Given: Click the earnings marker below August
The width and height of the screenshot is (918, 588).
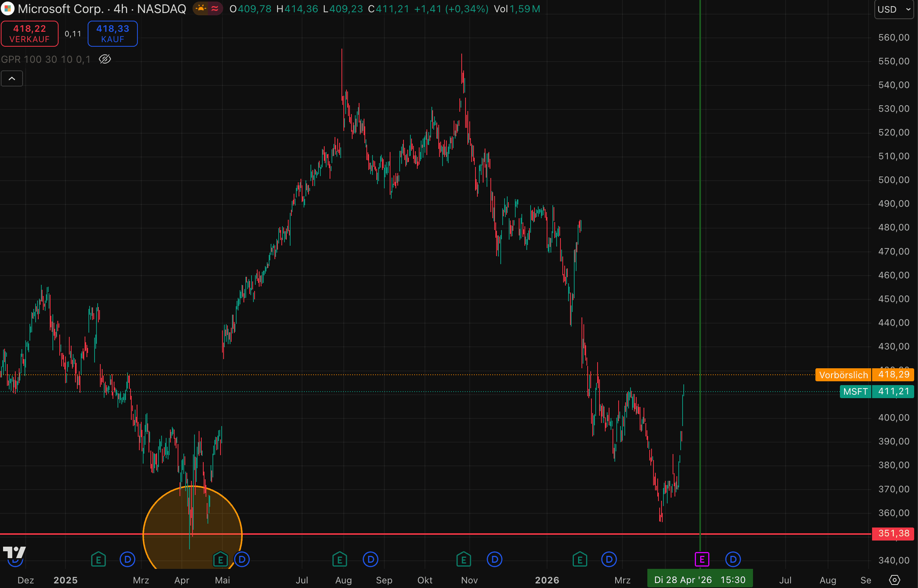Looking at the screenshot, I should click(x=340, y=560).
